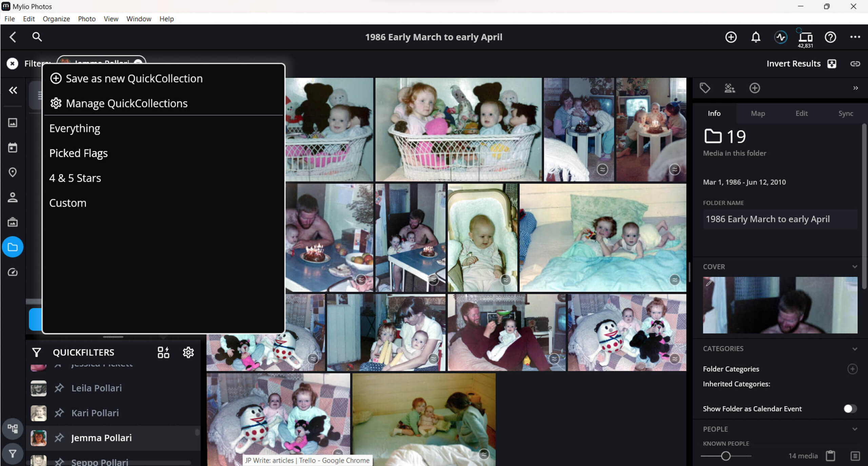868x466 pixels.
Task: Toggle Show Folder as Calendar Event
Action: pos(850,409)
